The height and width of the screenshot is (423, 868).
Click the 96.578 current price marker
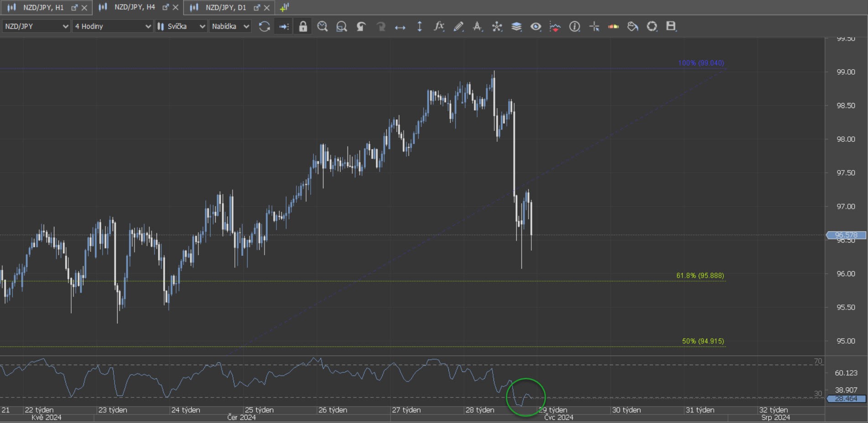point(846,235)
